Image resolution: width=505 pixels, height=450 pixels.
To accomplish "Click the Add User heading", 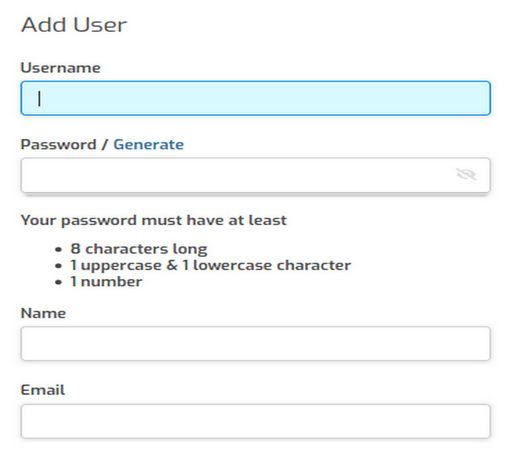I will (x=74, y=25).
